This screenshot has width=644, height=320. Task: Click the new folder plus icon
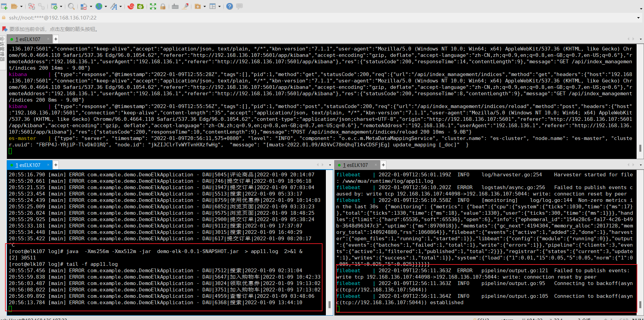(x=198, y=6)
